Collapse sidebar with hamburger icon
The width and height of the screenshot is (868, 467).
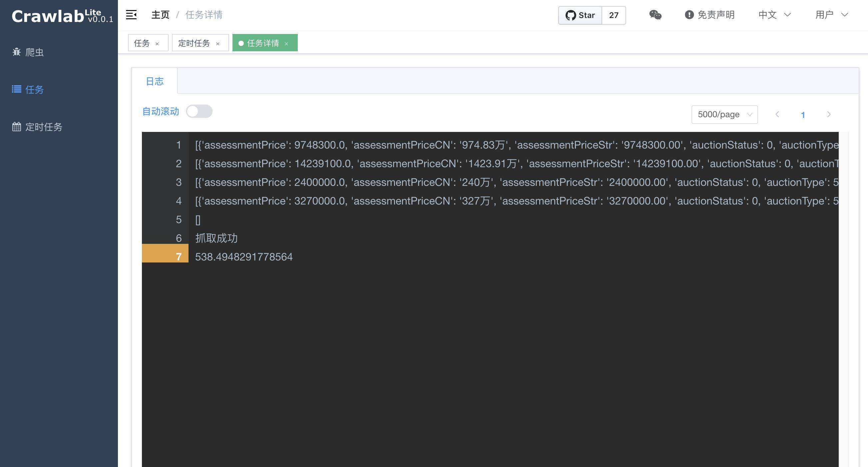131,15
